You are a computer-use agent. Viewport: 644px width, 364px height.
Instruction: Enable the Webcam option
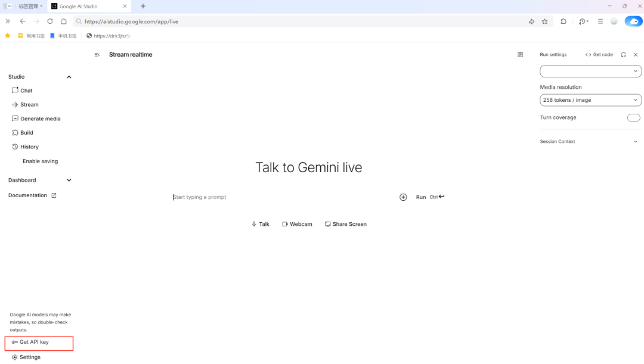pyautogui.click(x=297, y=224)
